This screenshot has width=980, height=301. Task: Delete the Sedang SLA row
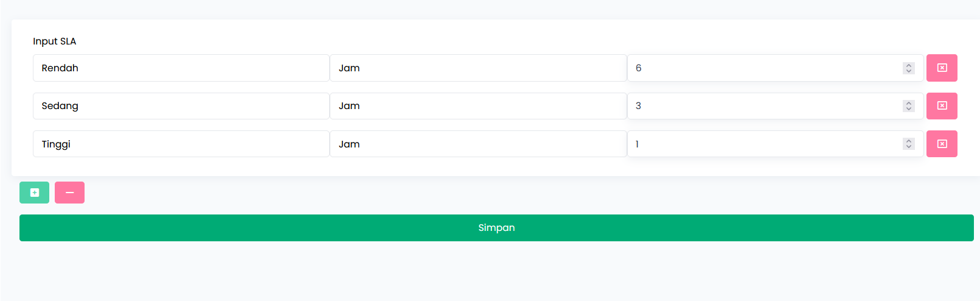(x=941, y=106)
